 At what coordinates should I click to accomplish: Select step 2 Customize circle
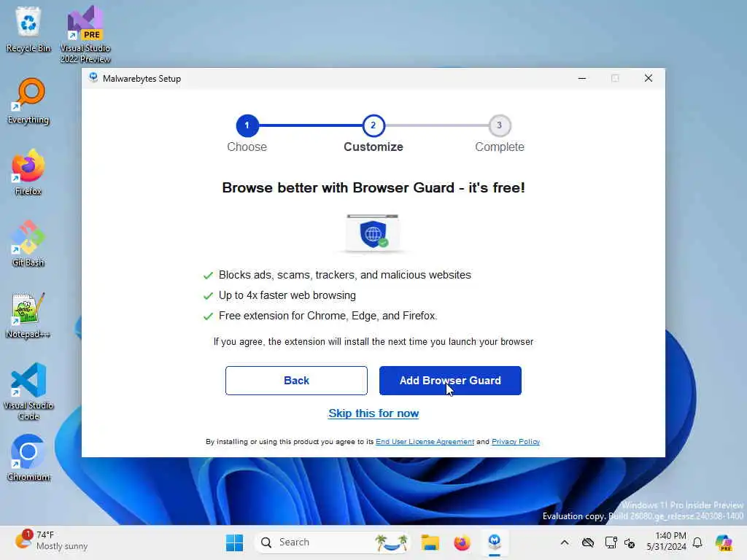(373, 125)
